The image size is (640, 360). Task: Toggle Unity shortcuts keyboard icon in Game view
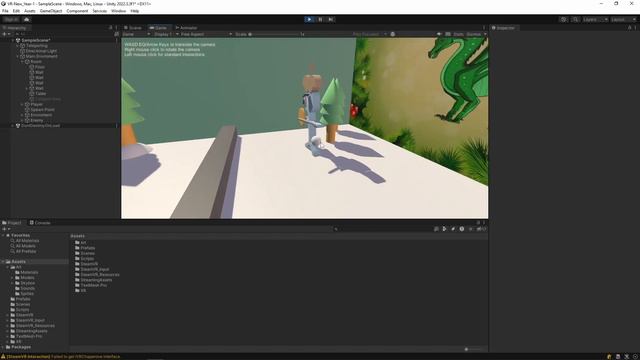448,34
